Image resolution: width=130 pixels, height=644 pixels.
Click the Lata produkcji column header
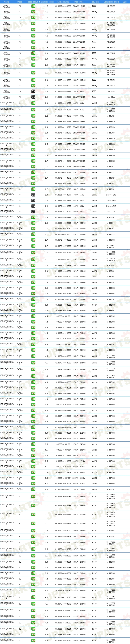coord(63,2)
